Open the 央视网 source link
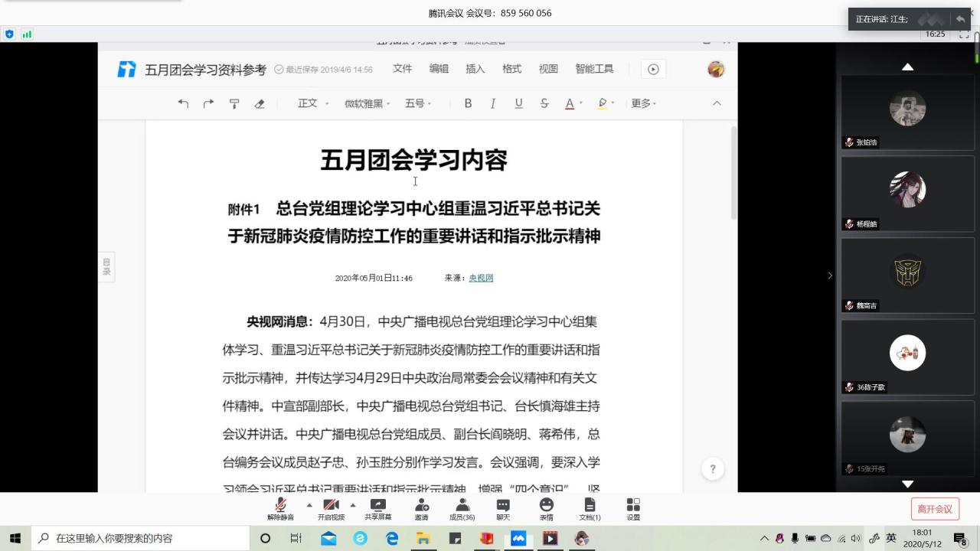The height and width of the screenshot is (551, 980). (481, 278)
